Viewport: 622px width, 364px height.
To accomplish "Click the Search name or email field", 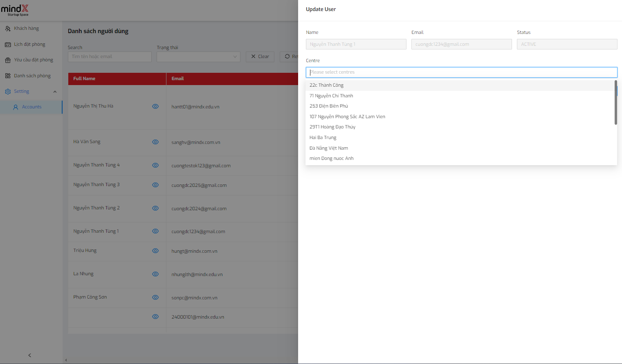I will (110, 57).
